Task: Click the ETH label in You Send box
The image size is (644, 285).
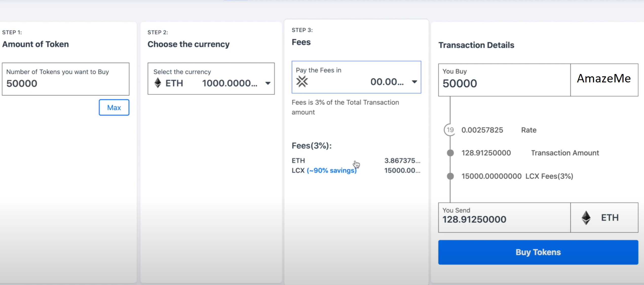Action: [x=610, y=218]
